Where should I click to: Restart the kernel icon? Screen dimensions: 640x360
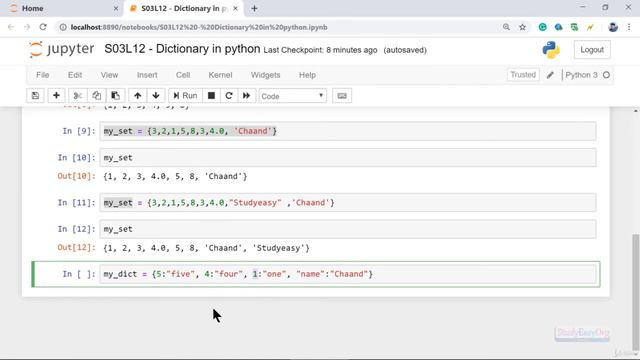pyautogui.click(x=229, y=96)
